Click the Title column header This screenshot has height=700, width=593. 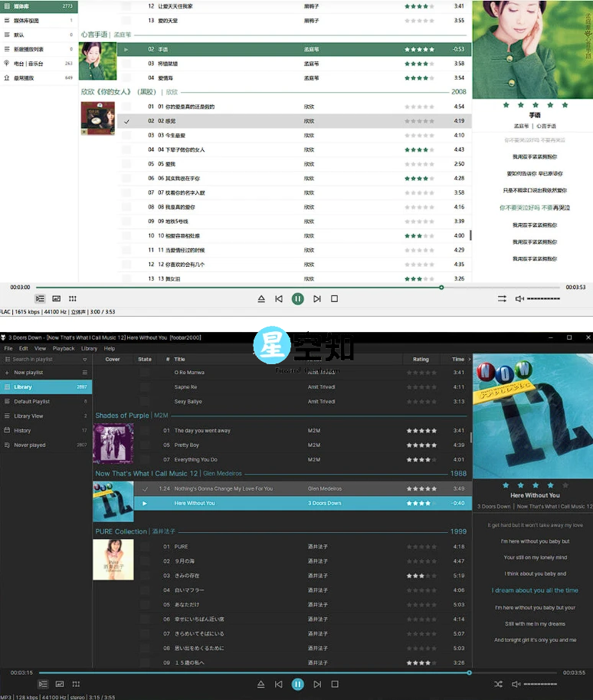point(179,360)
